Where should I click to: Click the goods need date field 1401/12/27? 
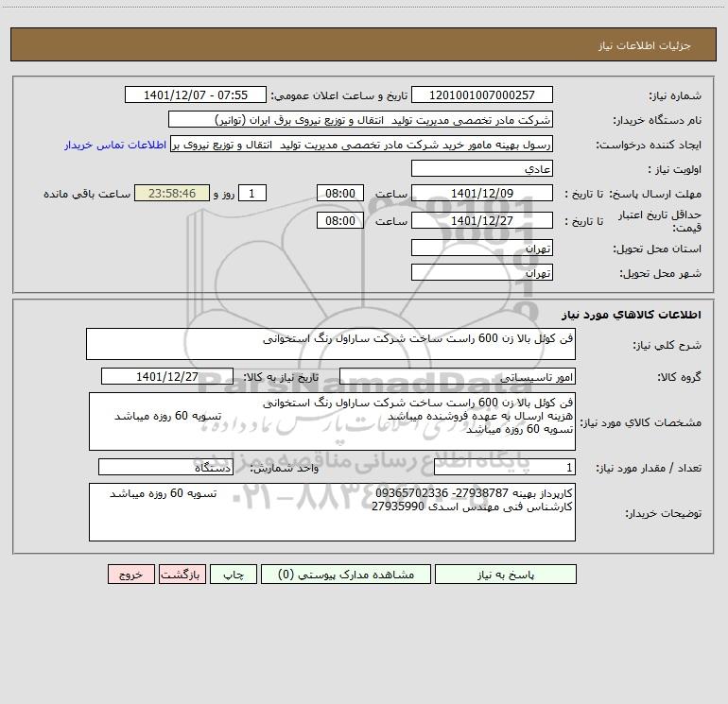point(167,376)
